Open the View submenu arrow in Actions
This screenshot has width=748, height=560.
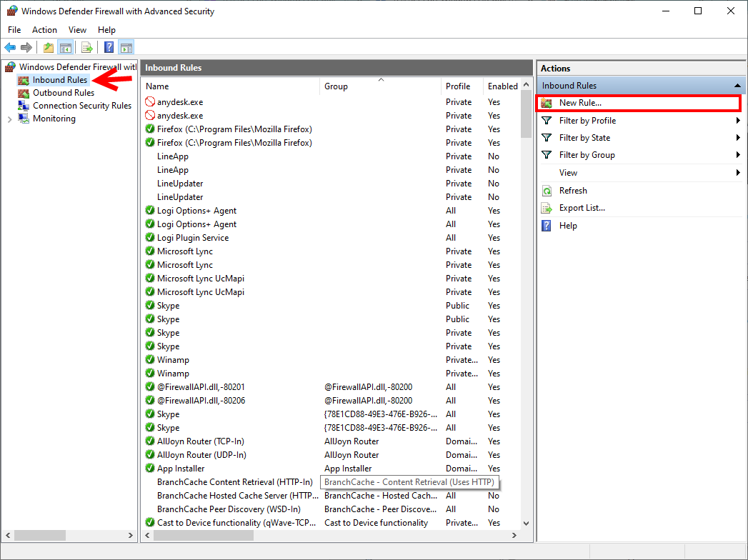pos(738,173)
